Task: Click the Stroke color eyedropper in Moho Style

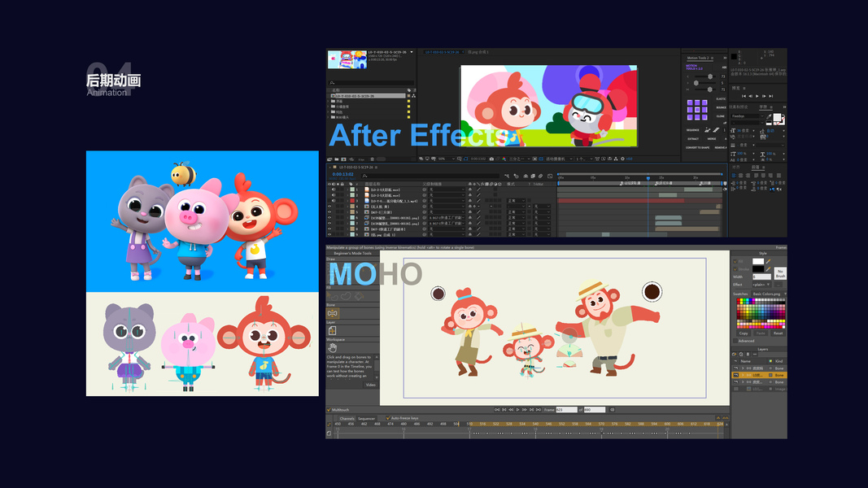Action: point(769,269)
